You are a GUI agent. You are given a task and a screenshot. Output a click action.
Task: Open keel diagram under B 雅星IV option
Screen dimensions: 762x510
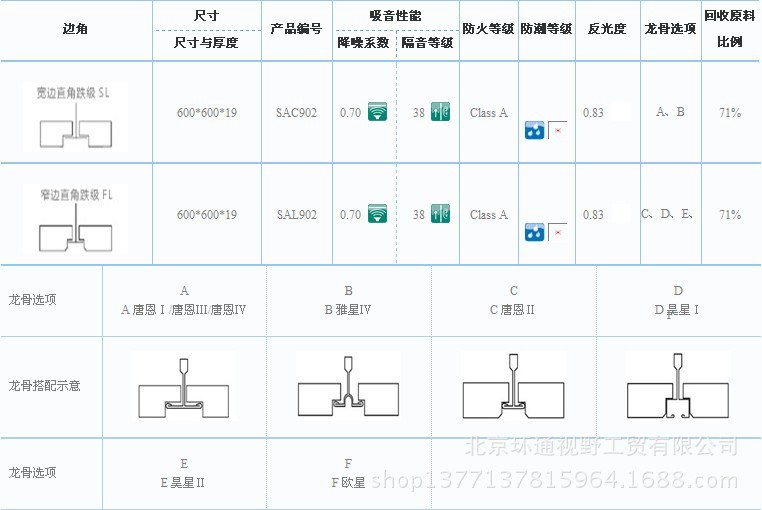[x=348, y=386]
